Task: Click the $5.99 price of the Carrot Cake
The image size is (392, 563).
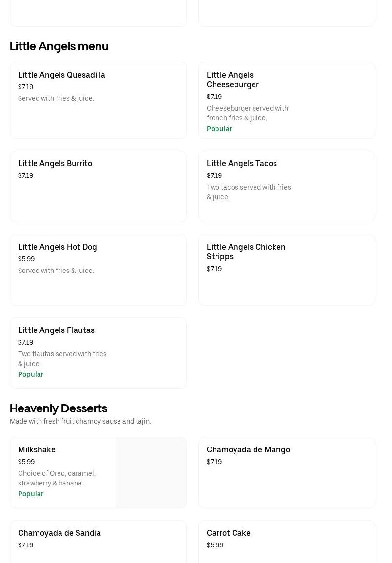Action: [x=215, y=545]
